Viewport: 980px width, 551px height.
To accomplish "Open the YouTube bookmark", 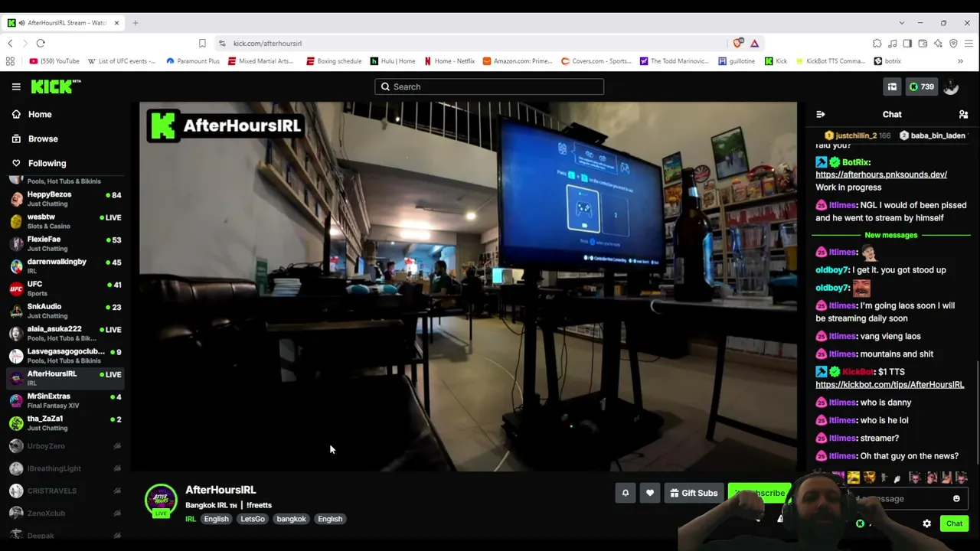I will tap(54, 61).
